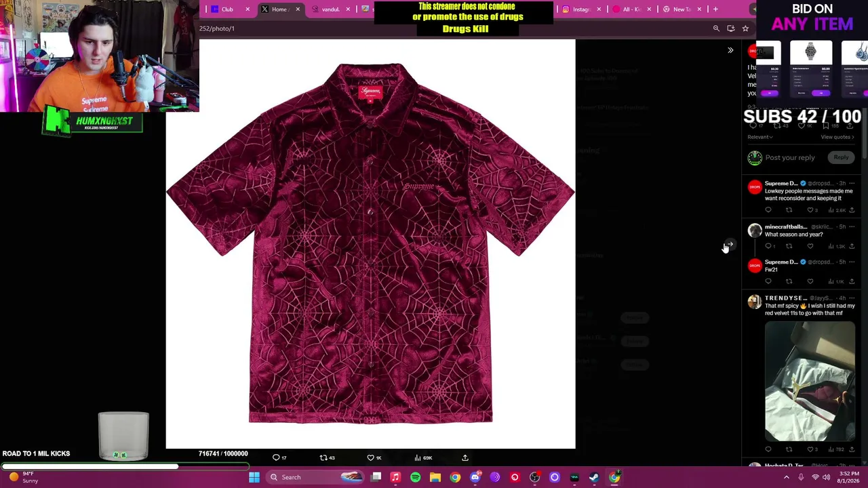Open Apple Music from the taskbar
Screen dimensions: 868x488
[x=395, y=477]
